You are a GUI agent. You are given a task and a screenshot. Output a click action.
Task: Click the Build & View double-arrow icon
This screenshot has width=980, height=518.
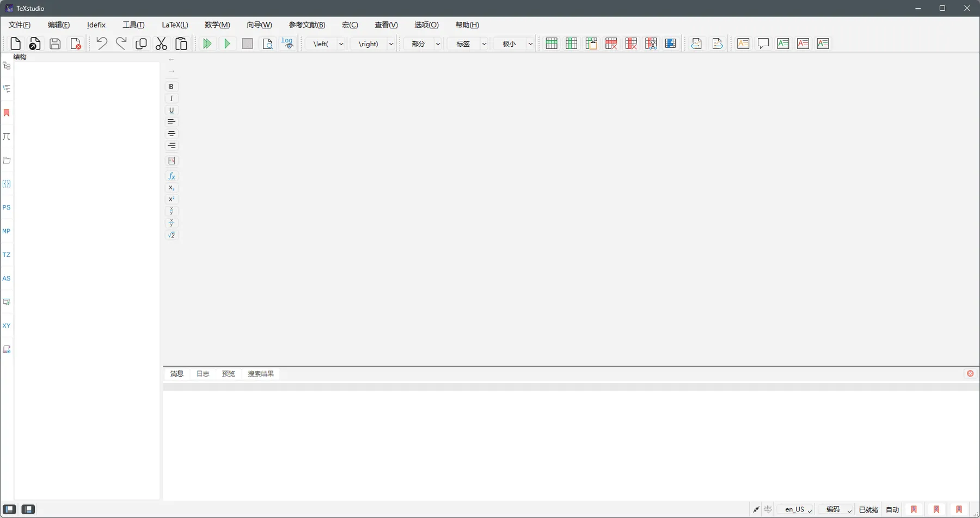207,44
